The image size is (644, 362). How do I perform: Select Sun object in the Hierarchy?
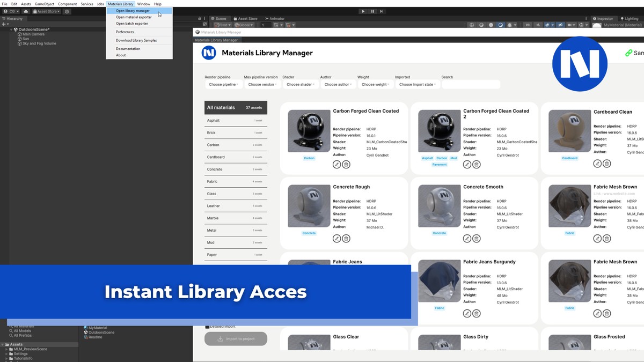(25, 39)
